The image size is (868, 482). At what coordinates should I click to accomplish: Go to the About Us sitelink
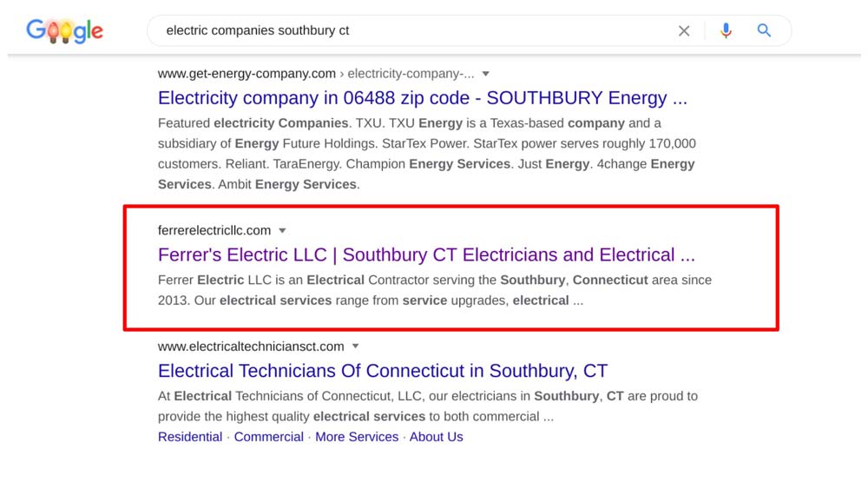[x=437, y=437]
